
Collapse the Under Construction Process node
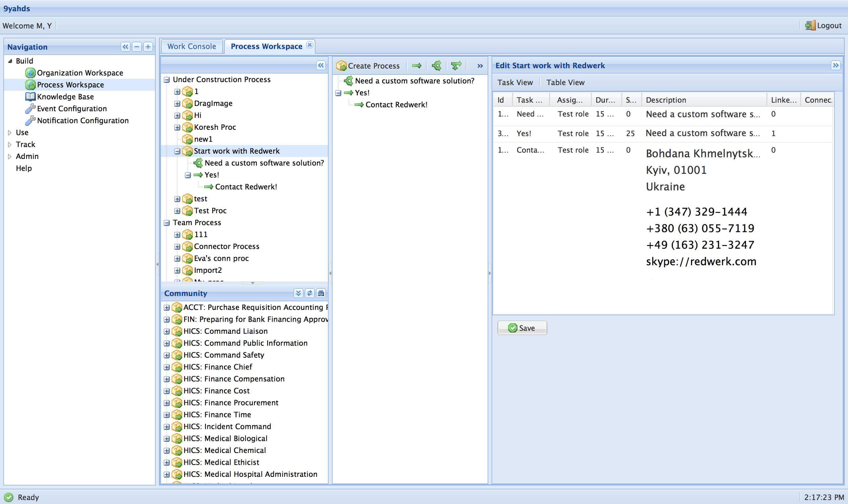coord(167,80)
